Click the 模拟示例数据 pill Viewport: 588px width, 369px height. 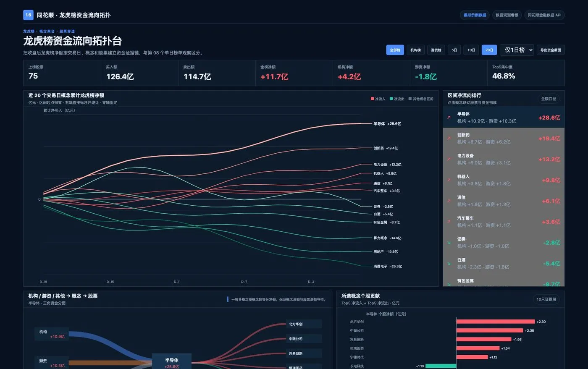point(475,15)
